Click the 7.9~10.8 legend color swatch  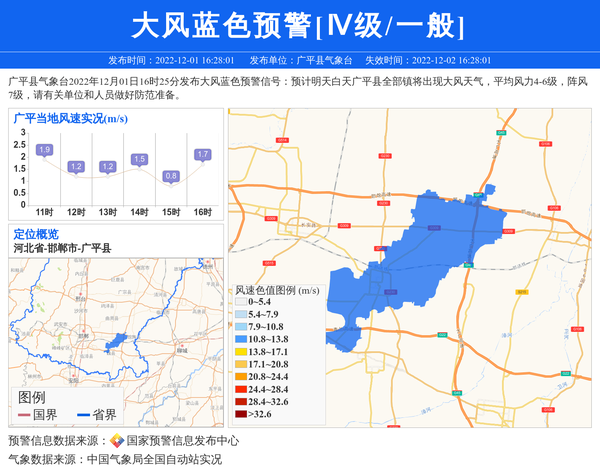[241, 327]
